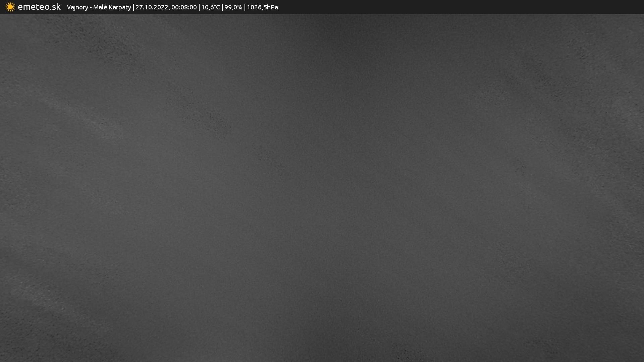Click the word Vajnory in header
Image resolution: width=644 pixels, height=362 pixels.
pyautogui.click(x=77, y=7)
